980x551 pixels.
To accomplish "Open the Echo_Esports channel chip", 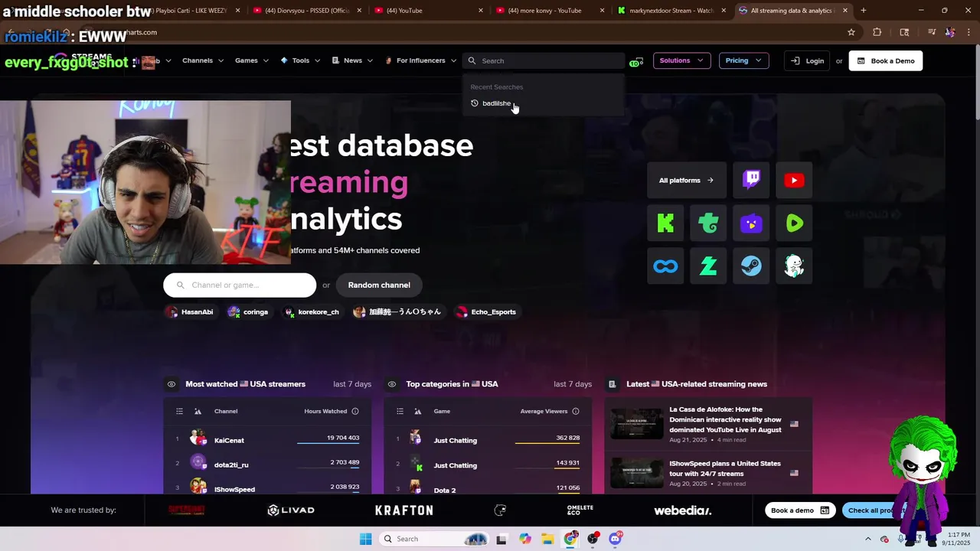I will (486, 312).
